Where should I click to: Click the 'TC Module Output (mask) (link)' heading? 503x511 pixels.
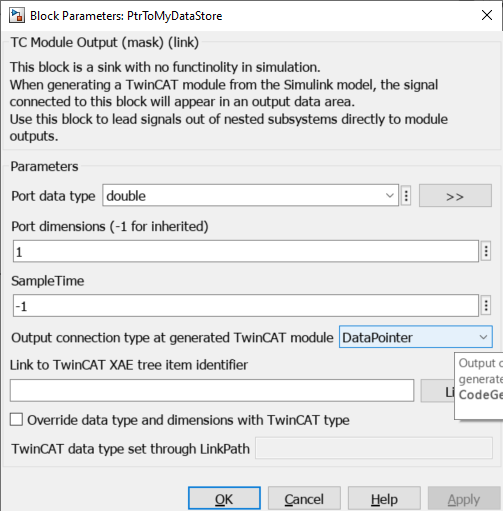tap(105, 42)
